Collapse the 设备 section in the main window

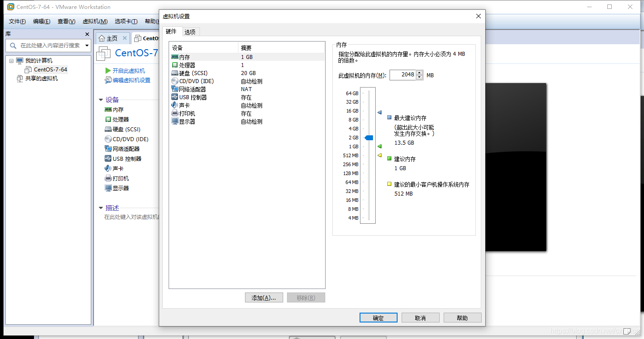coord(101,100)
